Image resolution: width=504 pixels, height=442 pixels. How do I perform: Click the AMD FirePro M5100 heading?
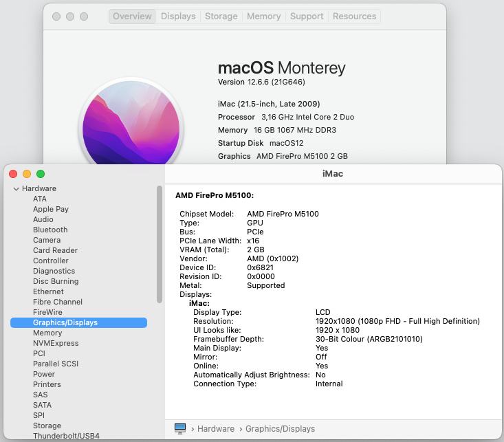(215, 195)
